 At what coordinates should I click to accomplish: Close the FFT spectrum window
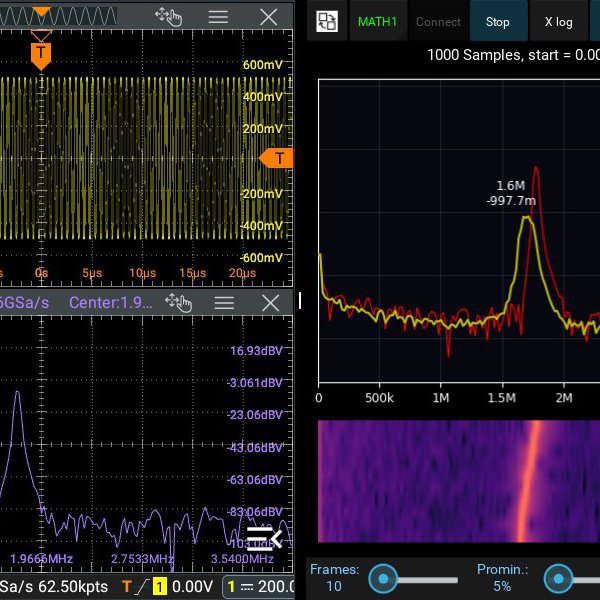tap(271, 303)
